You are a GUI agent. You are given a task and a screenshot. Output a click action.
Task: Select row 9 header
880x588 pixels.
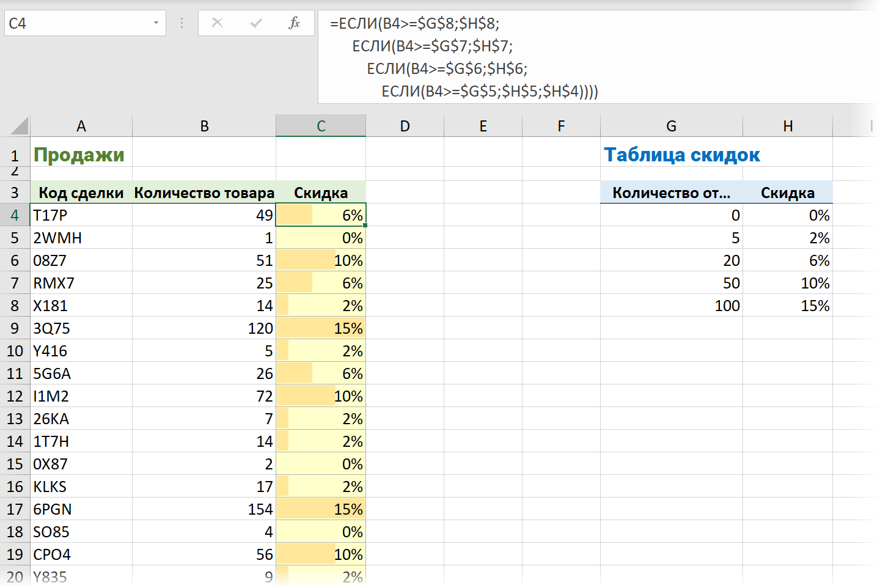pos(15,328)
